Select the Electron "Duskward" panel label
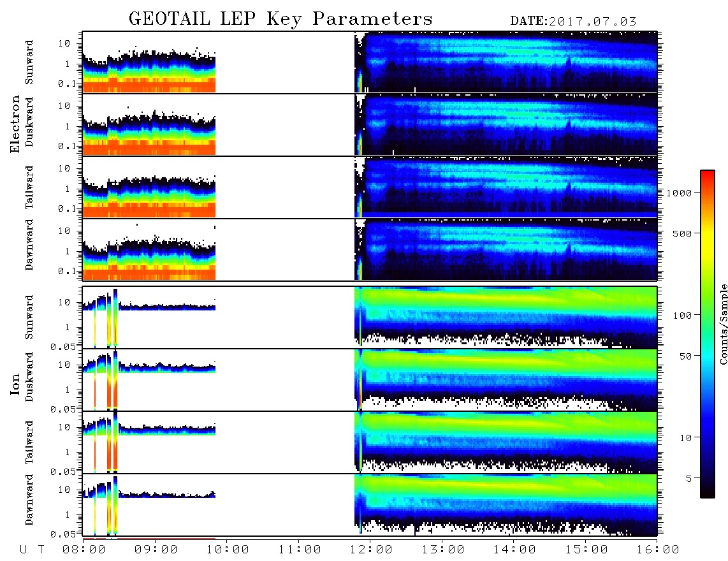 (x=29, y=122)
